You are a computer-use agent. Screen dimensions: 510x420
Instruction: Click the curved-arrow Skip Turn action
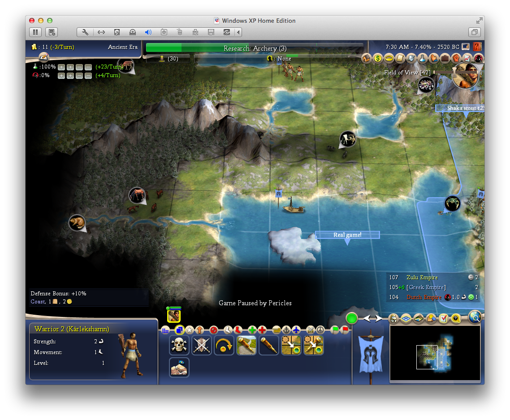click(224, 345)
